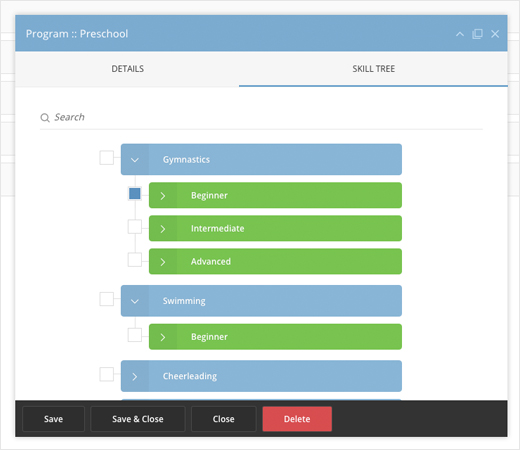Switch to the Details tab

click(127, 69)
